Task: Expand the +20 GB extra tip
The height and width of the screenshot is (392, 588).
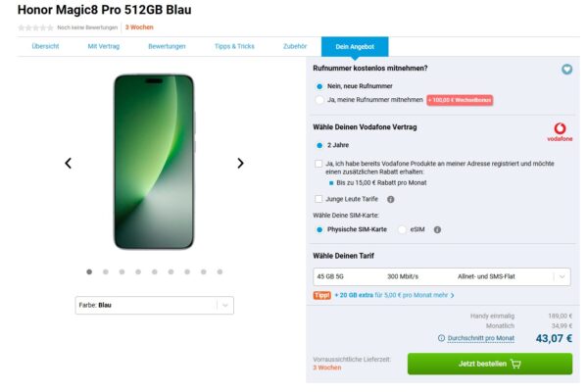Action: click(394, 294)
